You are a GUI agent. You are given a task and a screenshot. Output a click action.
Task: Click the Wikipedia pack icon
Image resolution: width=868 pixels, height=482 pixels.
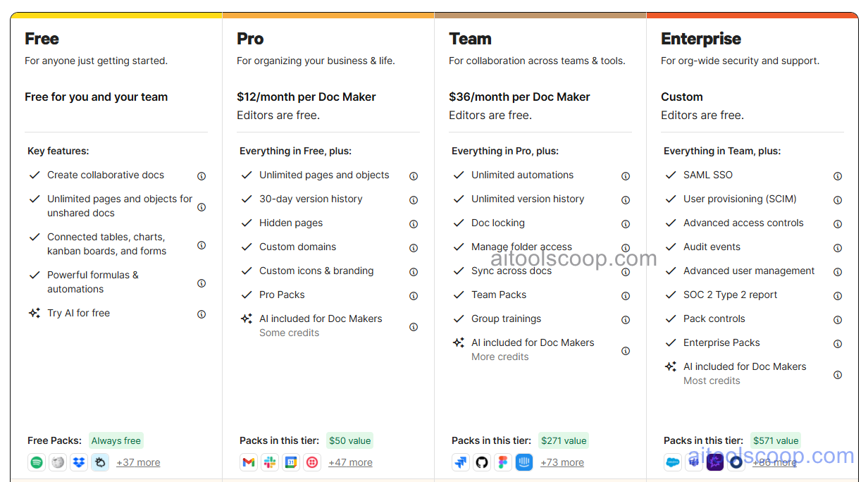pyautogui.click(x=58, y=462)
